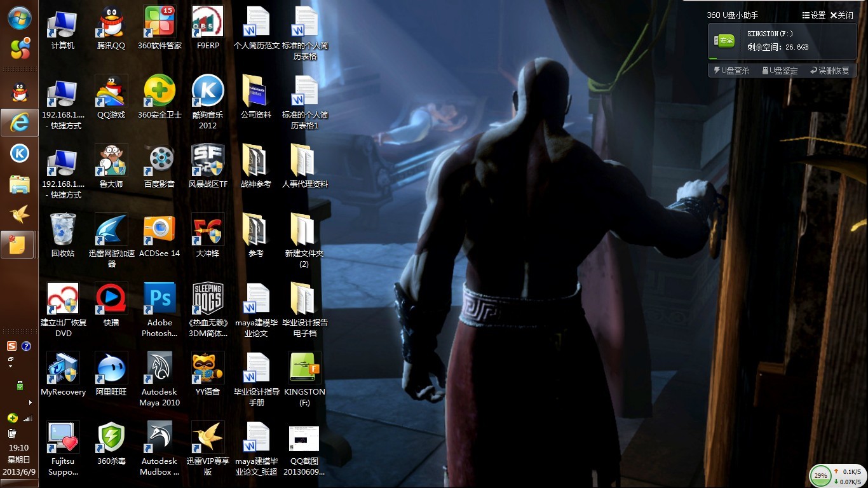Open the Windows Start menu orb

[x=19, y=18]
